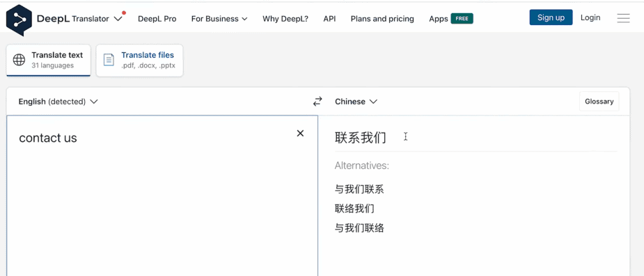Choose alternative 与我们联系
The height and width of the screenshot is (276, 644).
pyautogui.click(x=359, y=189)
